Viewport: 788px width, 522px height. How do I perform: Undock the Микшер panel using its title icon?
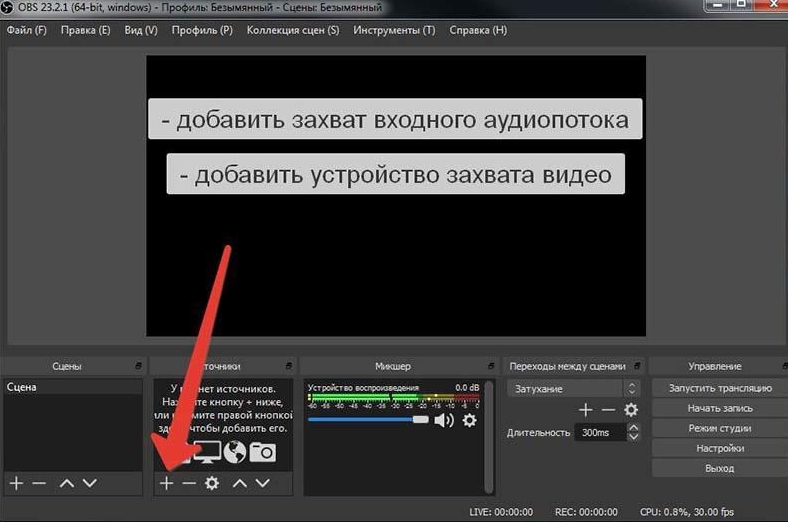(488, 367)
